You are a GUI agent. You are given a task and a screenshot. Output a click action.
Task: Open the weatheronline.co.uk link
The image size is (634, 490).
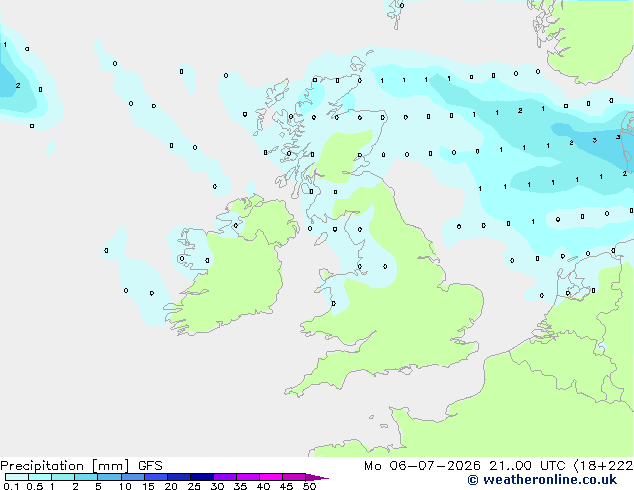click(x=542, y=480)
